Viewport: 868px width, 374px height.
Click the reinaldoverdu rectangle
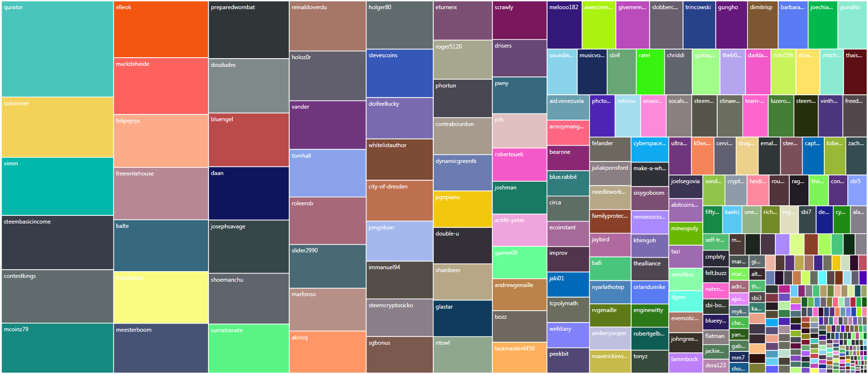[327, 26]
